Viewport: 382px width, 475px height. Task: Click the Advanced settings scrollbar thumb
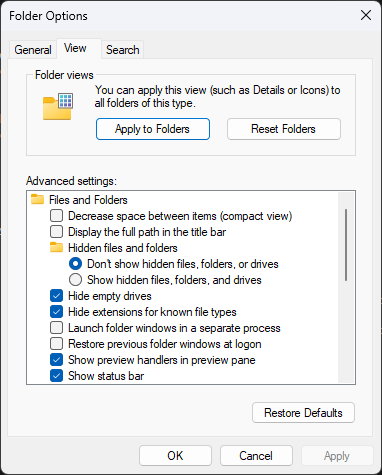(346, 245)
